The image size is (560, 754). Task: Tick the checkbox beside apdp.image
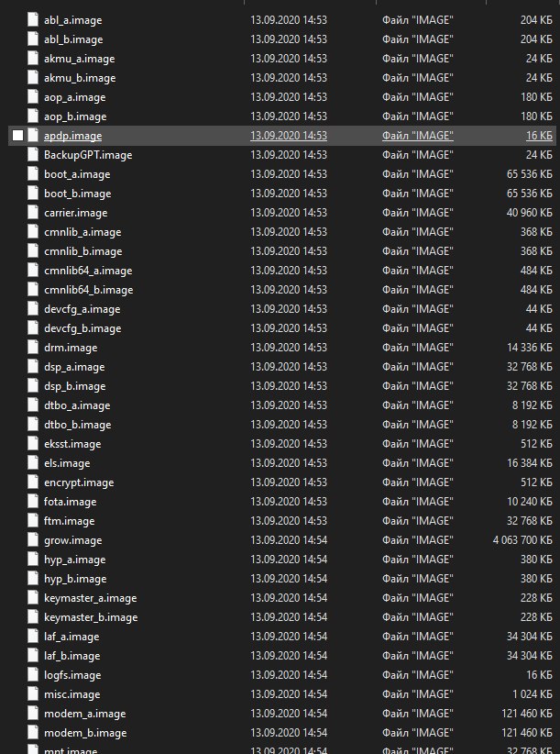(17, 136)
